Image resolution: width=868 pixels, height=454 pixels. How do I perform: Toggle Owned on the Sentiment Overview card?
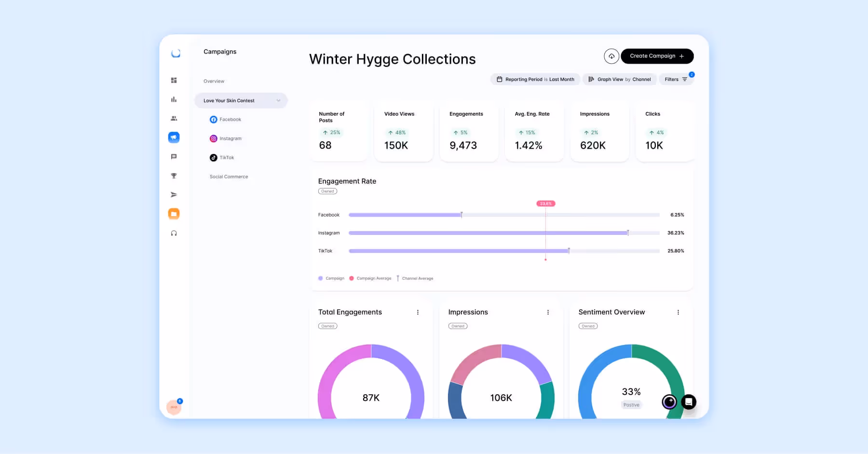[588, 326]
